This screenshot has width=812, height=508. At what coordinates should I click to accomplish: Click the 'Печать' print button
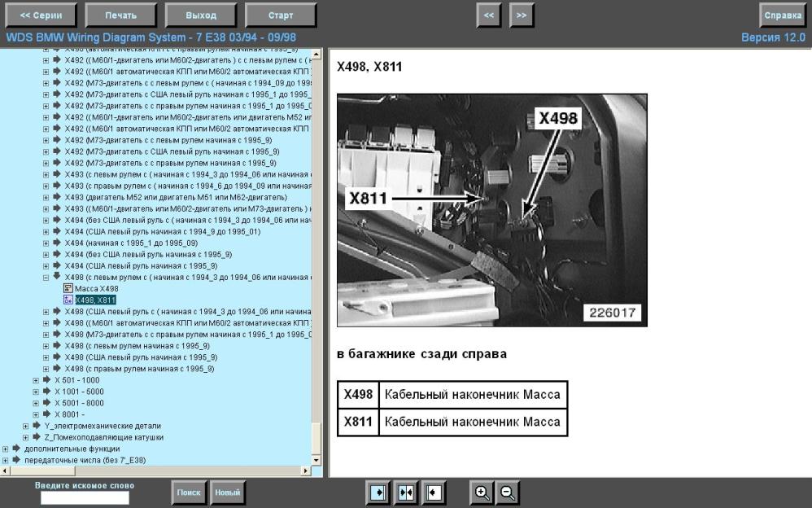120,15
